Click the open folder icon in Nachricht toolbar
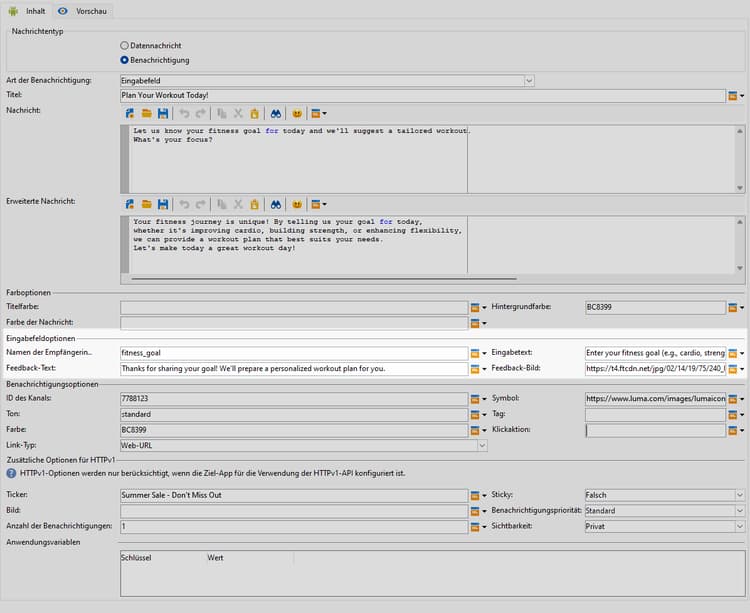Viewport: 750px width, 613px height. [x=146, y=114]
